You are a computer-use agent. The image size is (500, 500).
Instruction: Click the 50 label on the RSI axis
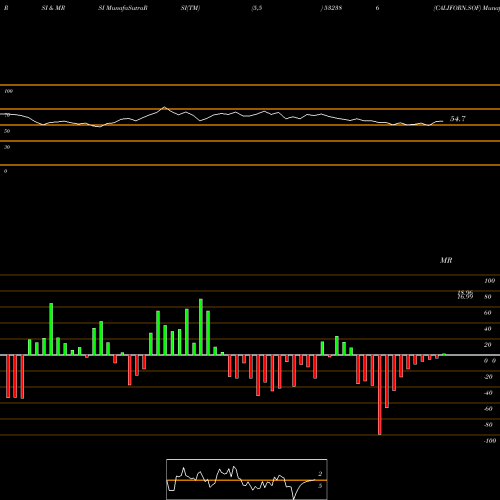click(7, 131)
